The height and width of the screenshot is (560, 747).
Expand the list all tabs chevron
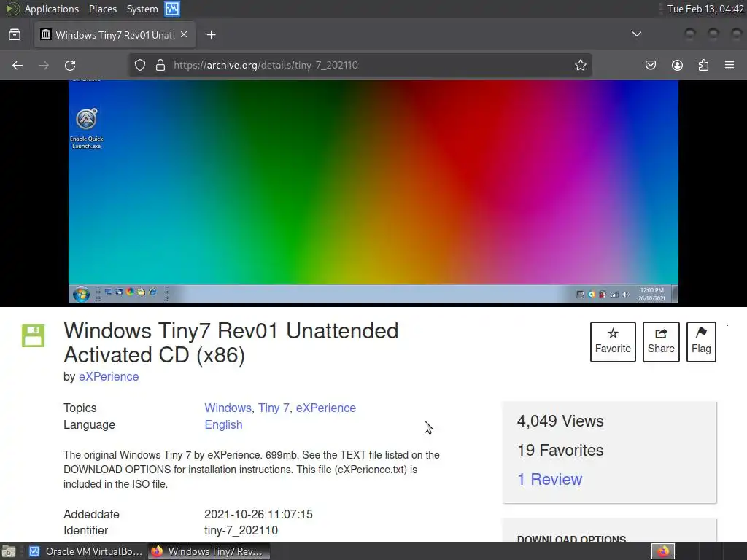pyautogui.click(x=636, y=34)
